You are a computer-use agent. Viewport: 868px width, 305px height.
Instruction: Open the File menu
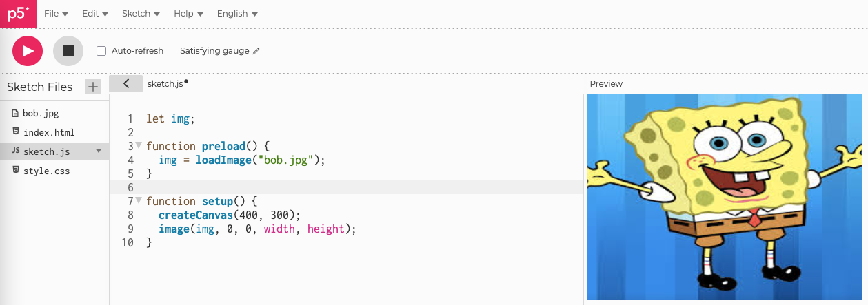(x=56, y=14)
